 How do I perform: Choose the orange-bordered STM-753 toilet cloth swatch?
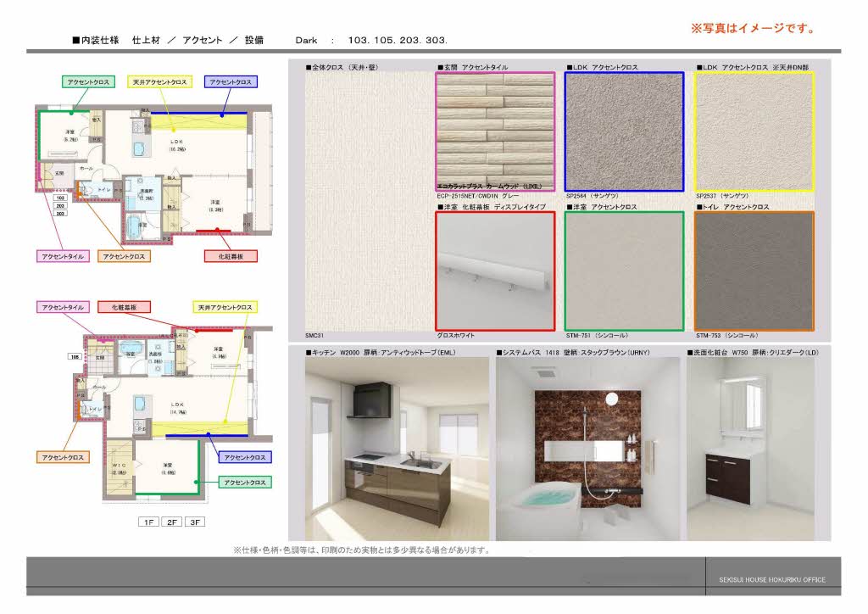[x=754, y=271]
